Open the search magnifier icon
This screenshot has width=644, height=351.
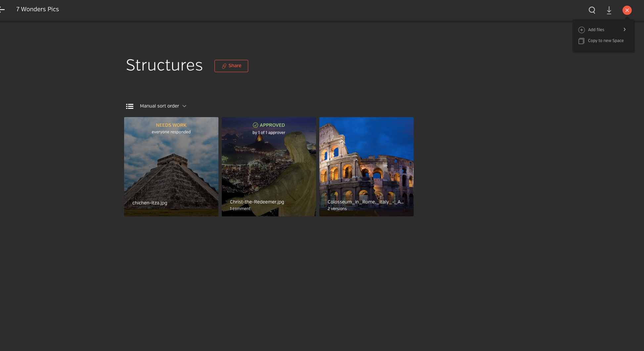[592, 10]
